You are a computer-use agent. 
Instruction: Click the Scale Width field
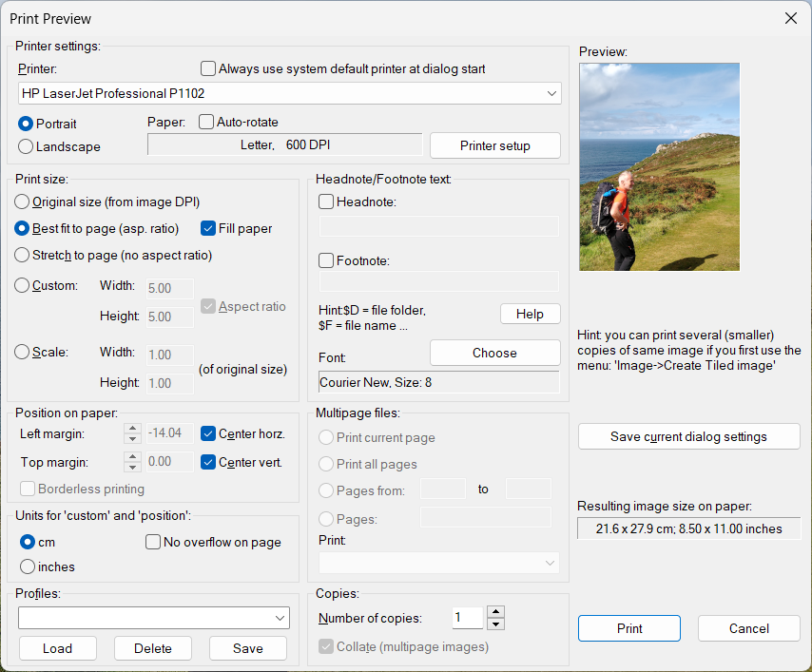pos(170,355)
